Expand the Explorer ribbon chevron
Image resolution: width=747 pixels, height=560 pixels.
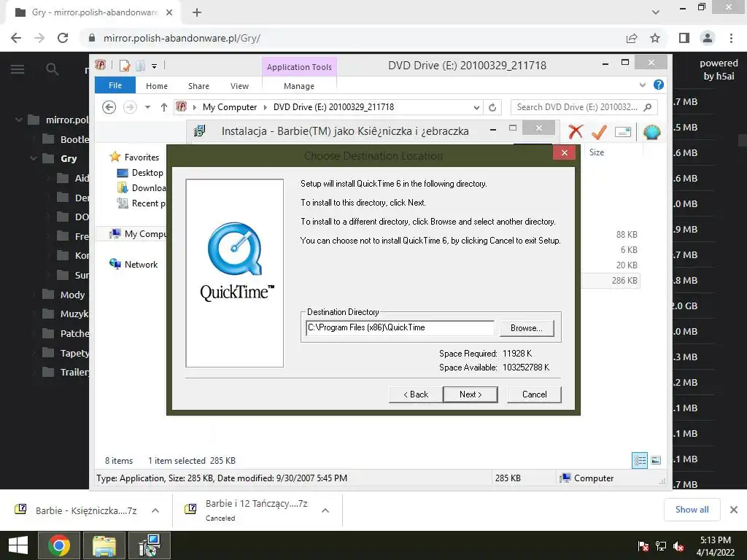click(x=643, y=85)
